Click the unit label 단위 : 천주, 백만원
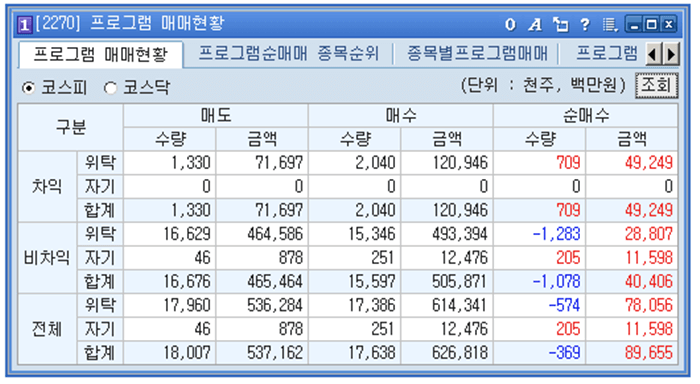This screenshot has width=700, height=384. 543,85
